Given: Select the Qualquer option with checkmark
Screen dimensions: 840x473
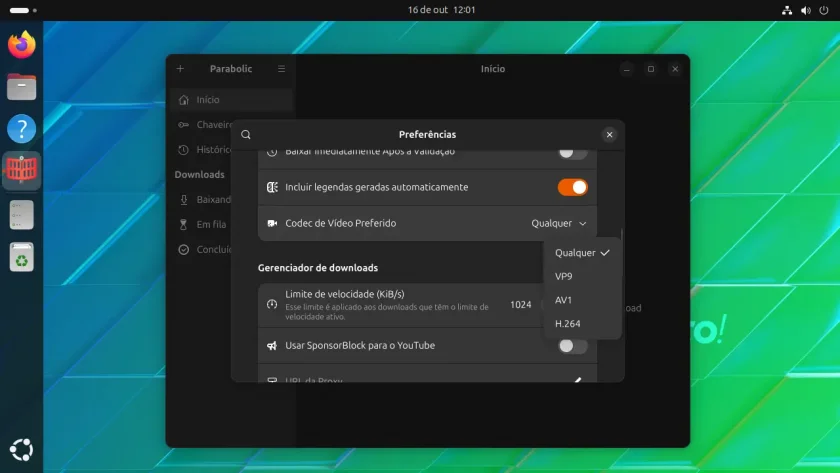Looking at the screenshot, I should pos(582,253).
